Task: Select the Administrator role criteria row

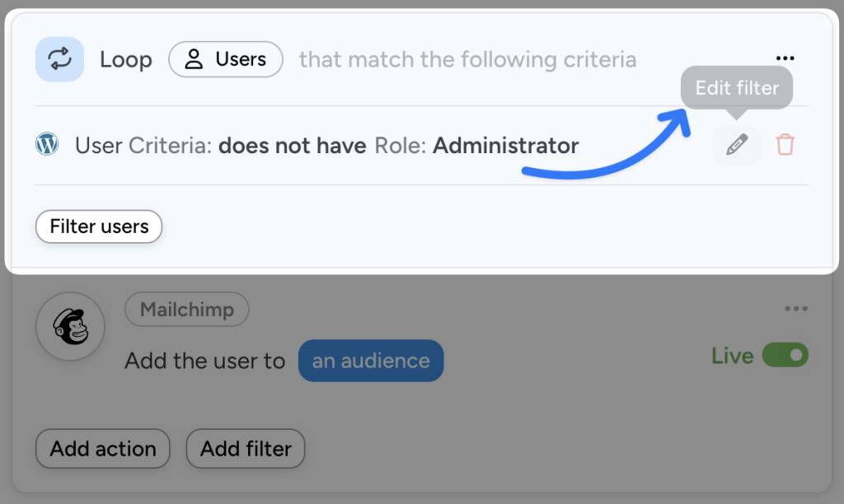Action: [330, 145]
